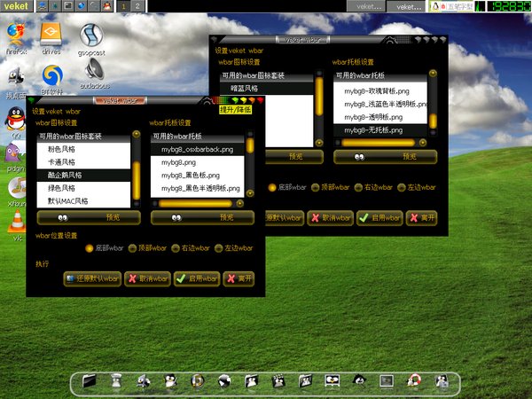Click the penguin tray icon in top panel
This screenshot has height=399, width=532.
pos(435,6)
